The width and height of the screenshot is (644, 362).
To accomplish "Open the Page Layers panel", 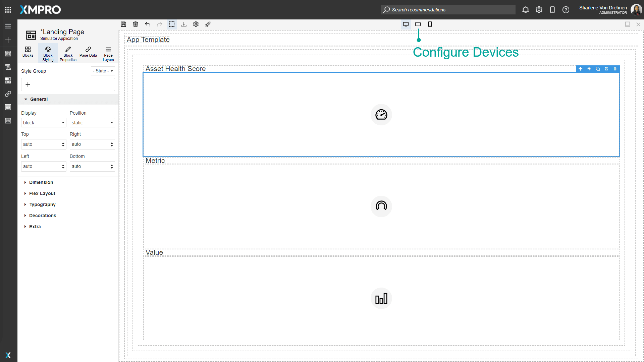I will [x=108, y=53].
